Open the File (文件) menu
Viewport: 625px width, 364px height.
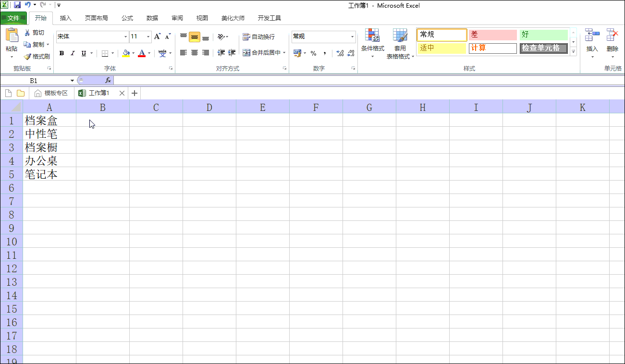13,18
